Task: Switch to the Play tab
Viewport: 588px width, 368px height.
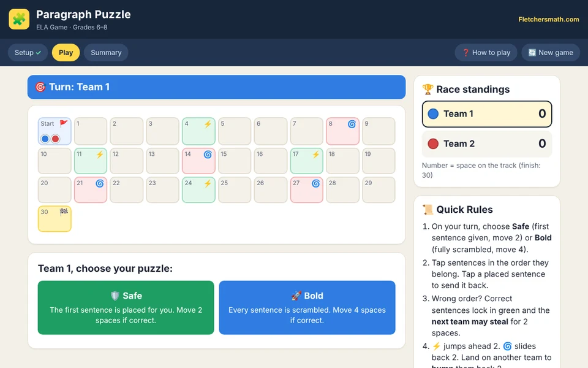Action: pos(66,53)
